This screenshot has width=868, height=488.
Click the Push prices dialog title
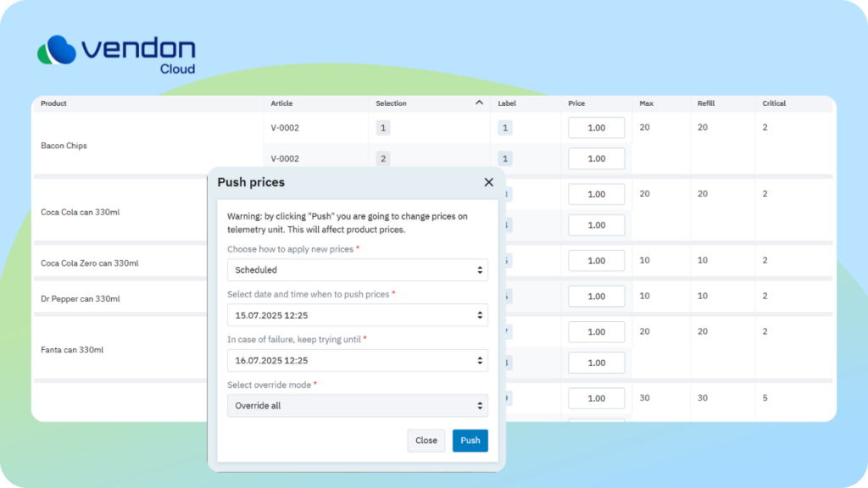coord(251,182)
